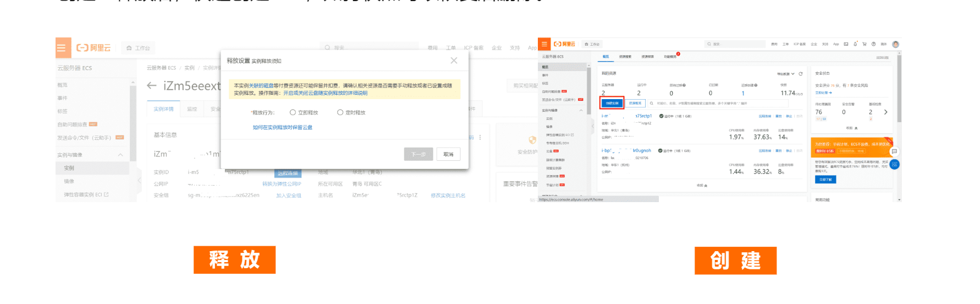Show next security stats with right chevron
980x304 pixels.
pyautogui.click(x=885, y=112)
